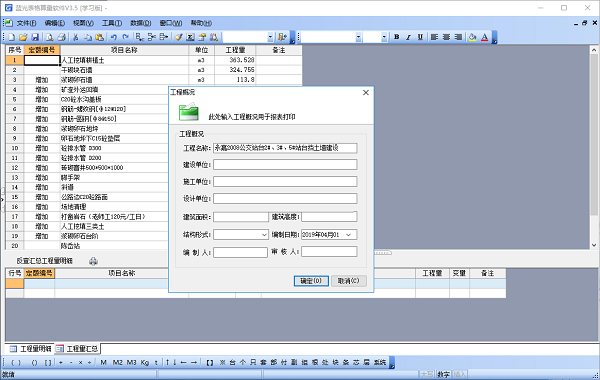
Task: Click the 建筑面积 input field
Action: coord(241,217)
